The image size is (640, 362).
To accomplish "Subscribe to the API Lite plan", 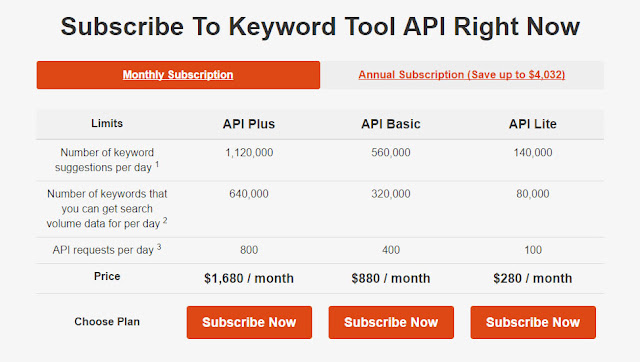I will coord(533,322).
